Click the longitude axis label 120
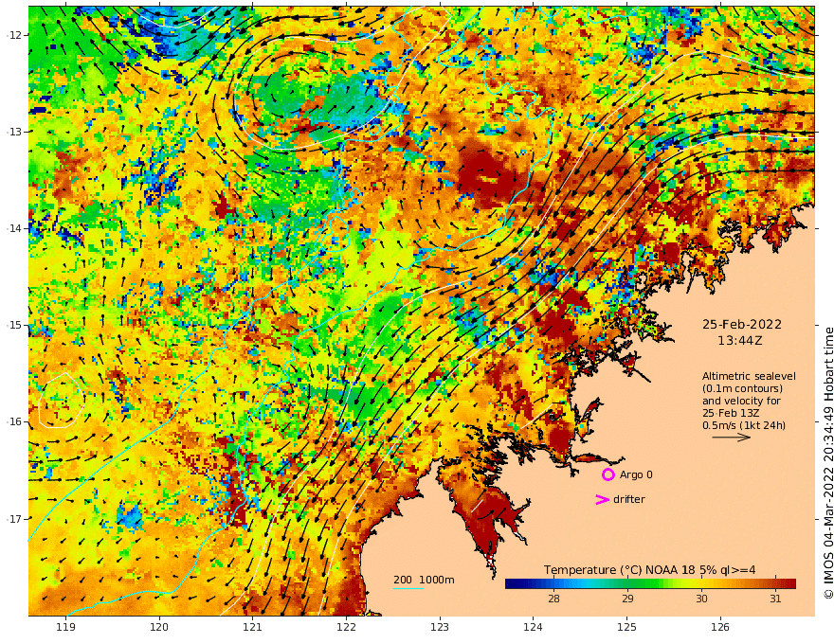The width and height of the screenshot is (834, 644). 159,627
